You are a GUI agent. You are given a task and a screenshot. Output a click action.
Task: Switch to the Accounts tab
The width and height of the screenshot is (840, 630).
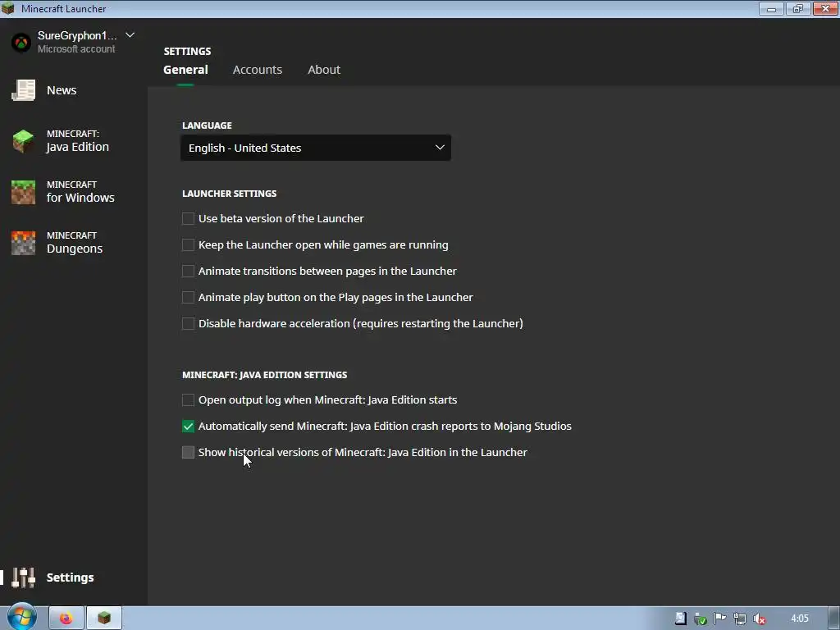tap(257, 70)
